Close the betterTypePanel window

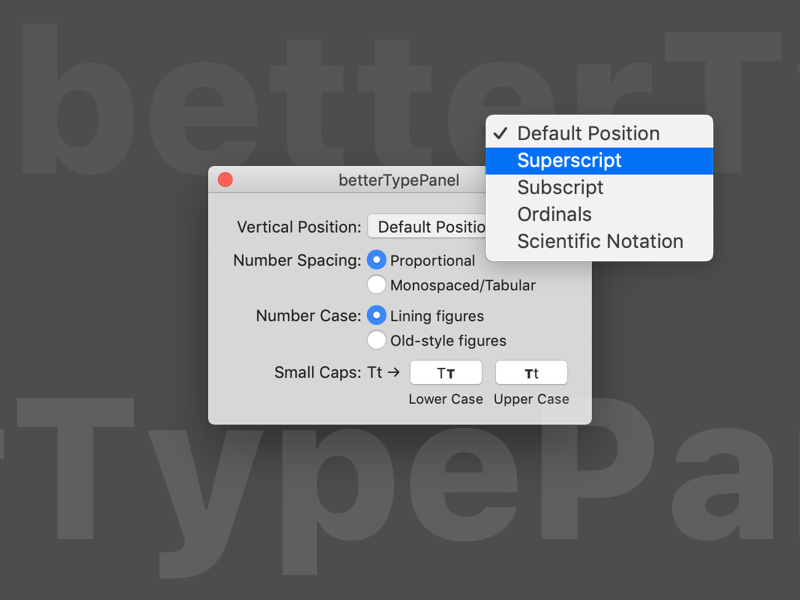point(226,180)
